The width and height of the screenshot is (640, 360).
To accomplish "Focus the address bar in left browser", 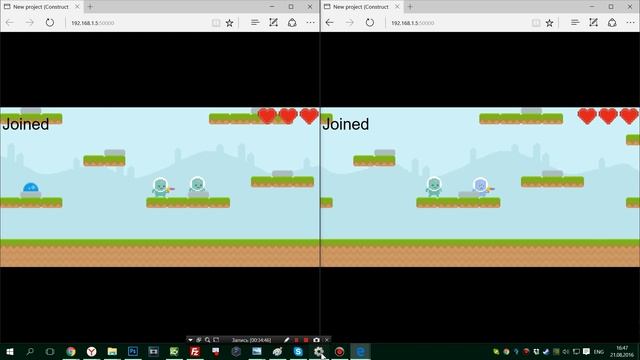I will (x=137, y=23).
